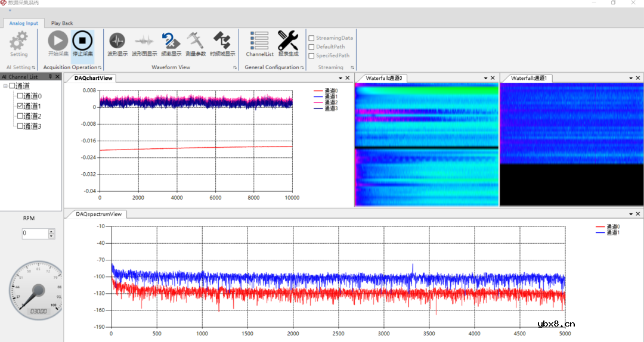This screenshot has width=644, height=342.
Task: Open the ChannelList configuration icon
Action: [259, 41]
